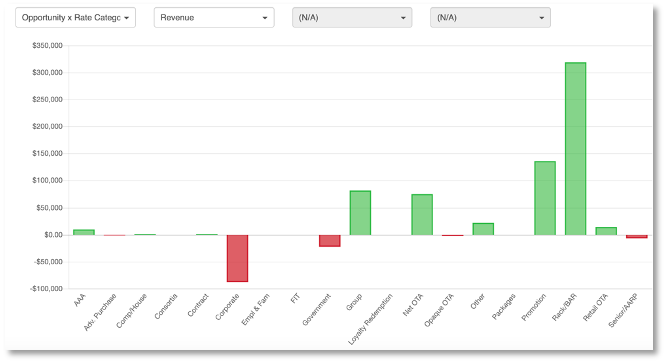Click the Loyalty Redemption axis label
Screen dimensions: 666x362
coord(370,319)
